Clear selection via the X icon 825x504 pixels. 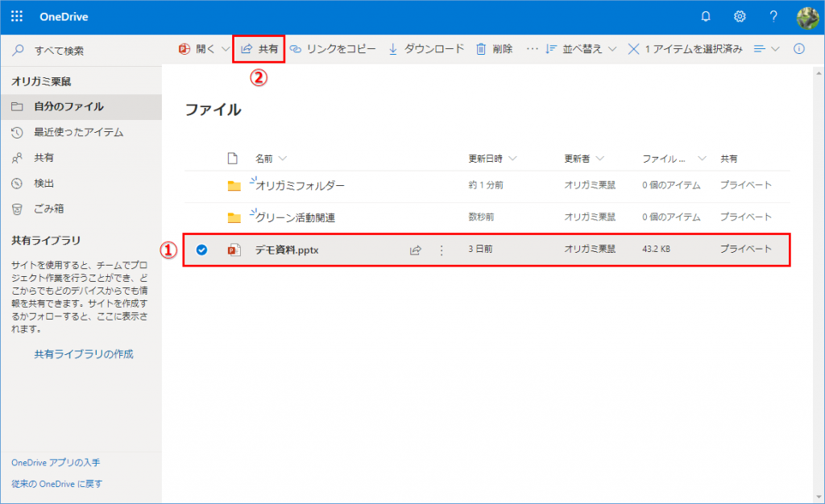click(633, 49)
